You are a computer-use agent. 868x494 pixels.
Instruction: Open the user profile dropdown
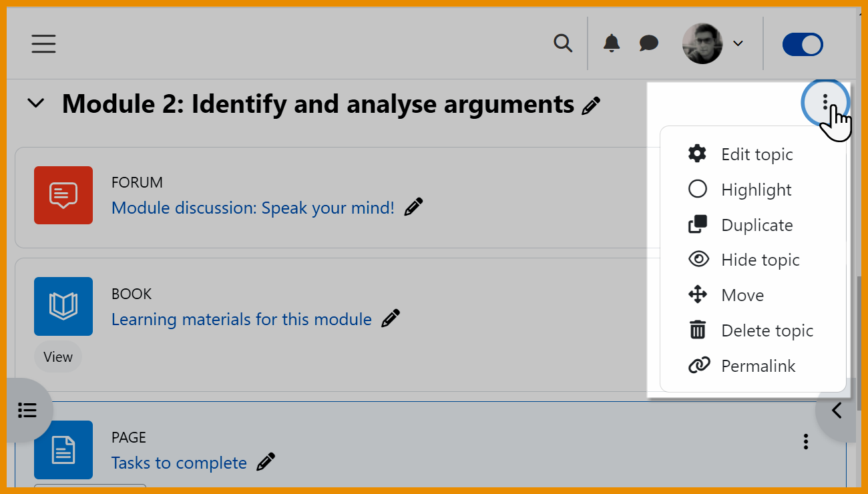pos(712,44)
